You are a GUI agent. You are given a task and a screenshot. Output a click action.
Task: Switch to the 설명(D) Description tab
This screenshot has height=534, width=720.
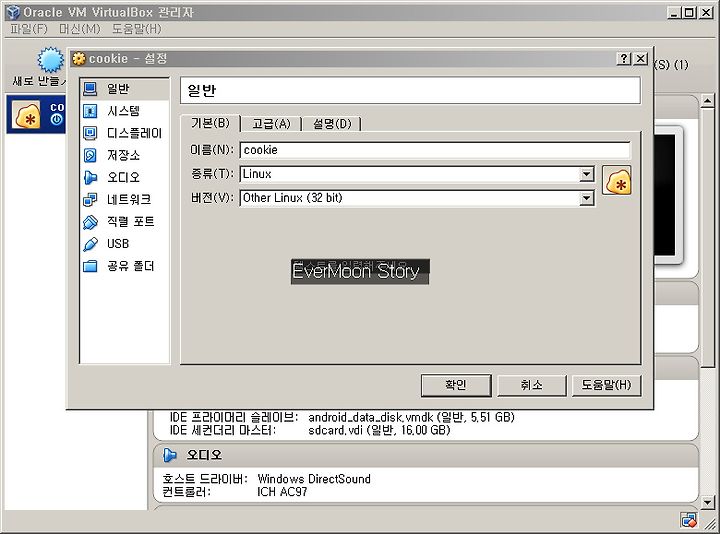point(332,124)
